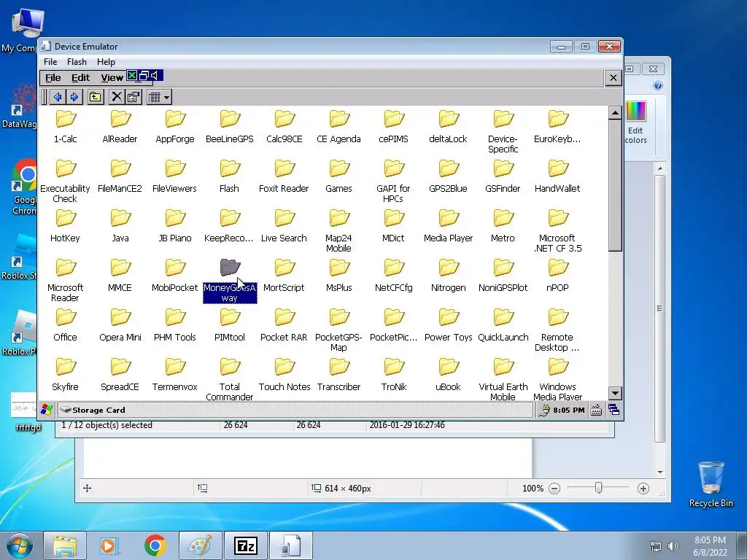Open the Windows CE File menu

tap(53, 77)
